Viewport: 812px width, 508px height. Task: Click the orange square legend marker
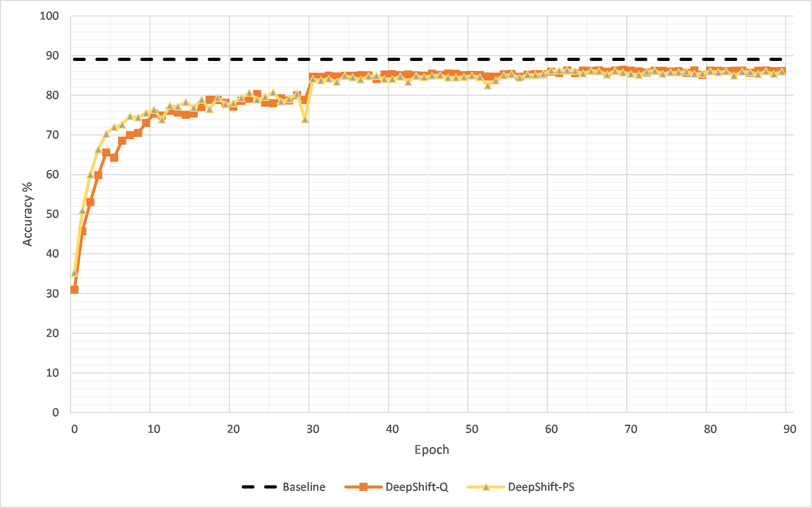pos(363,487)
